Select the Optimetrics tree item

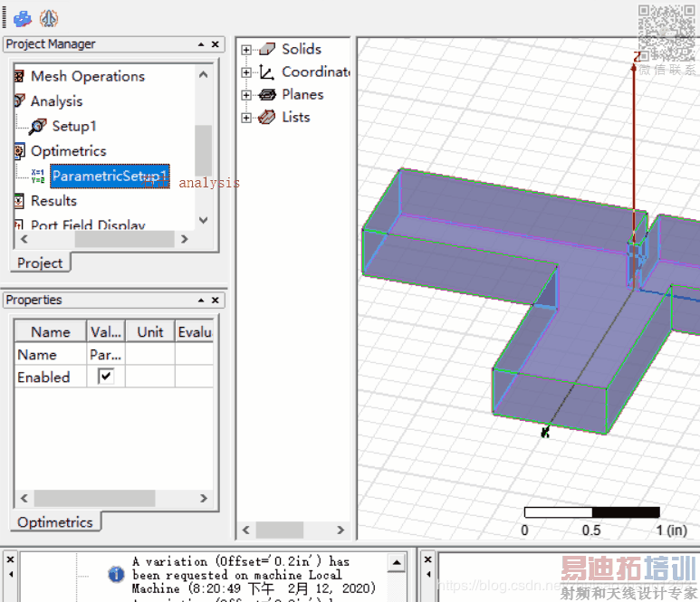[69, 151]
